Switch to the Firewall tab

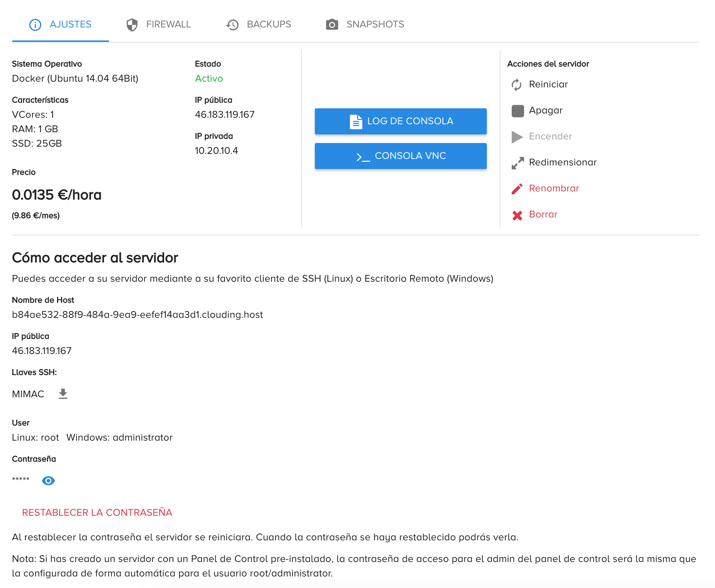click(x=159, y=25)
